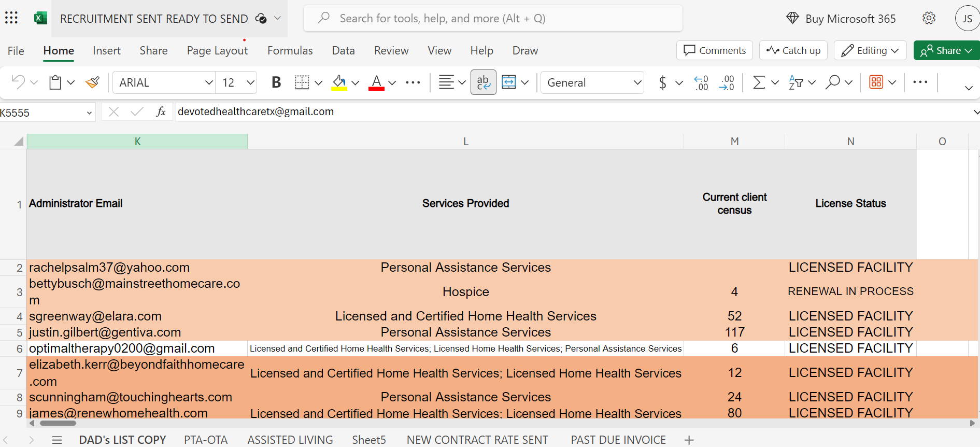Image resolution: width=980 pixels, height=447 pixels.
Task: Apply the yellow fill color swatch
Action: click(339, 82)
